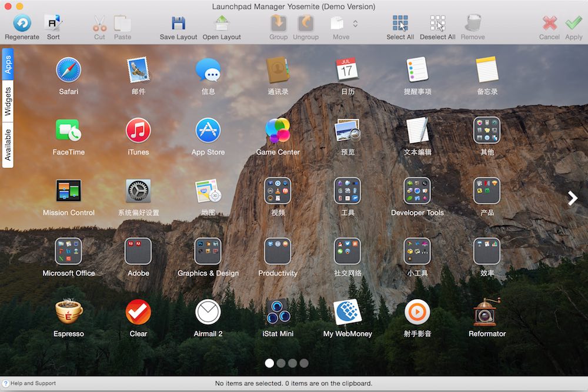Switch to the Apps side tab
This screenshot has width=588, height=392.
coord(8,64)
